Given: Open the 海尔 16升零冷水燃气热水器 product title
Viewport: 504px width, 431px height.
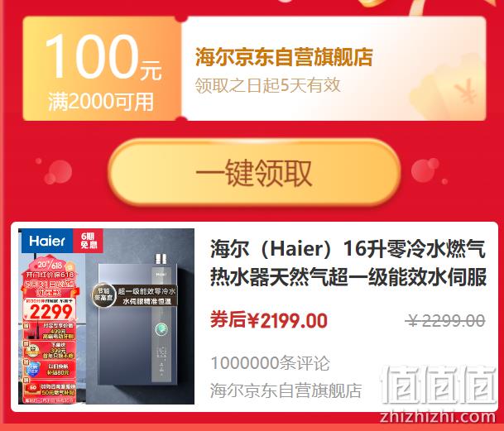Looking at the screenshot, I should 348,263.
